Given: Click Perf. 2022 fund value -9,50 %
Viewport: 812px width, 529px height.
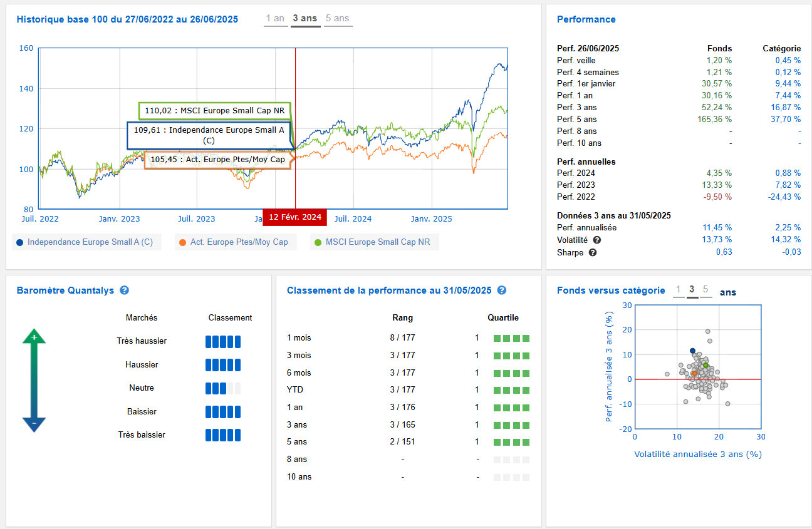Looking at the screenshot, I should (719, 197).
